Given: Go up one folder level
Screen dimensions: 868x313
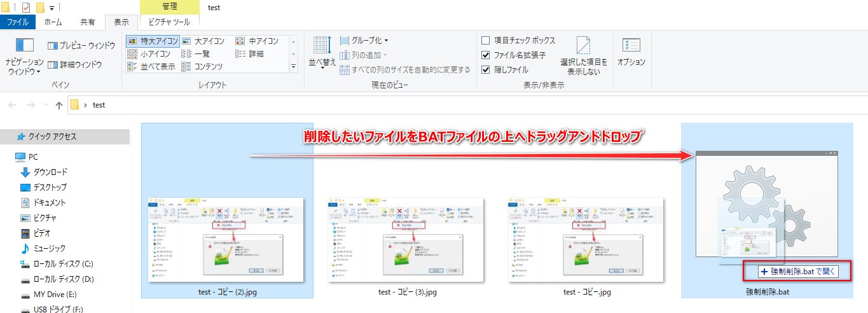Looking at the screenshot, I should (x=59, y=105).
